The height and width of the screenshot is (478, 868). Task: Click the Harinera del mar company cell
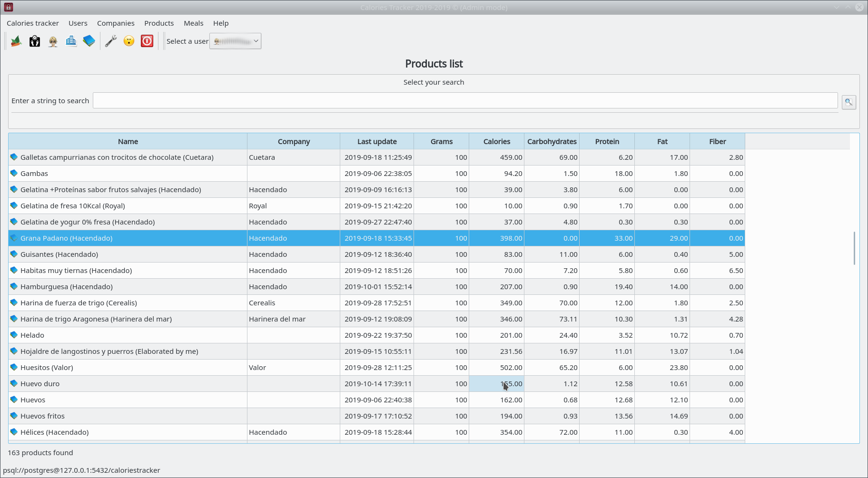coord(294,319)
